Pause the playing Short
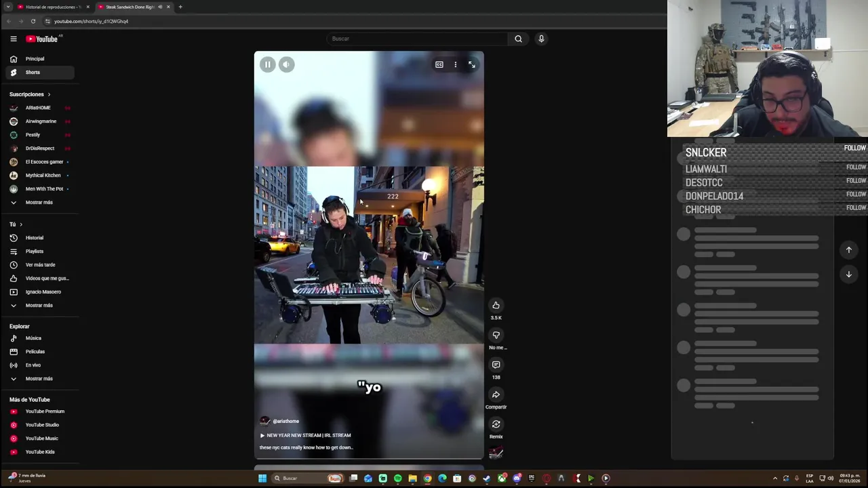 [x=267, y=64]
